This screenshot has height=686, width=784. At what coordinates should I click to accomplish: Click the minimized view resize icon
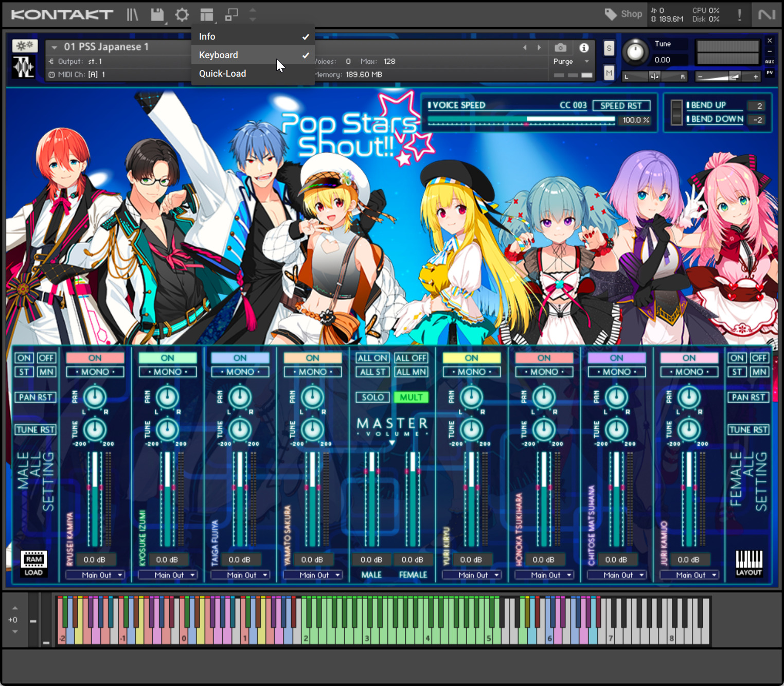tap(231, 15)
